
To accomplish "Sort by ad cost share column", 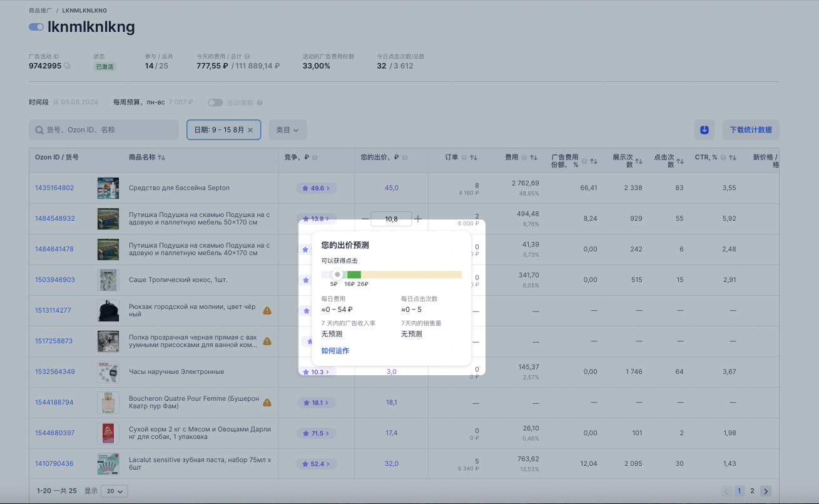I will (x=593, y=161).
